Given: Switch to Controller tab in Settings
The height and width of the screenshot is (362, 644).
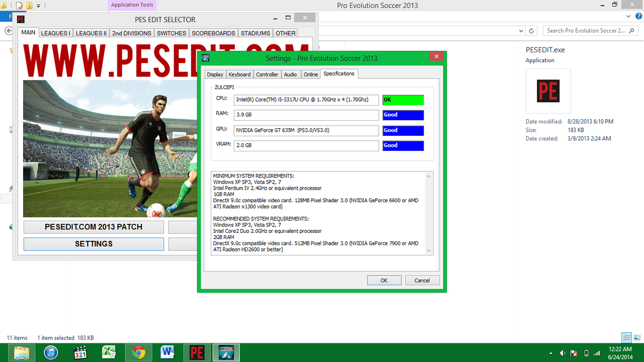Looking at the screenshot, I should point(267,74).
